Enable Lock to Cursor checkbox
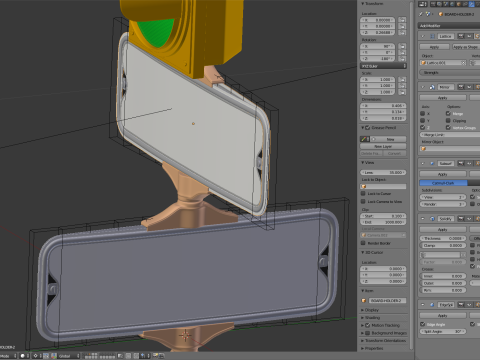 [363, 193]
